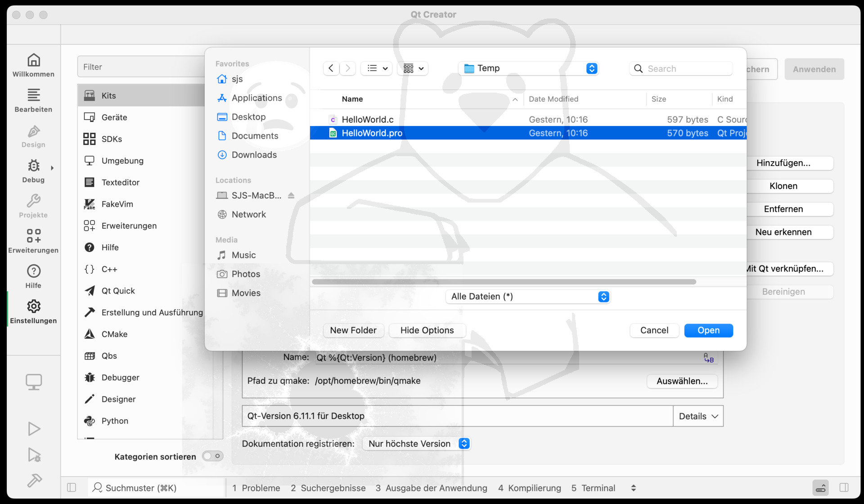
Task: Open the Nur höchste Version dropdown
Action: tap(417, 444)
